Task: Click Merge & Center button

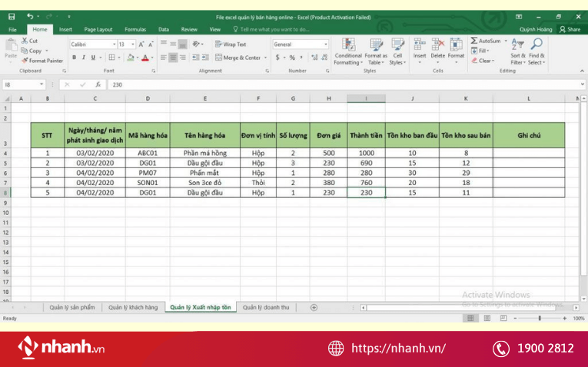Action: [238, 58]
